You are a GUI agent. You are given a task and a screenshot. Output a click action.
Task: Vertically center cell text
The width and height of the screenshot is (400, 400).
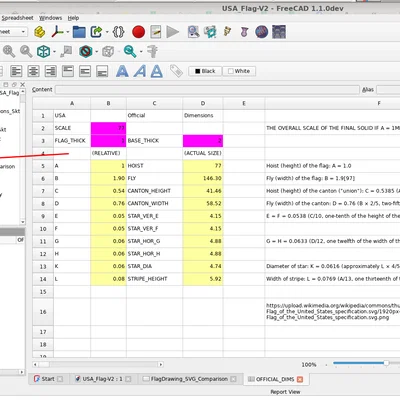tap(85, 71)
